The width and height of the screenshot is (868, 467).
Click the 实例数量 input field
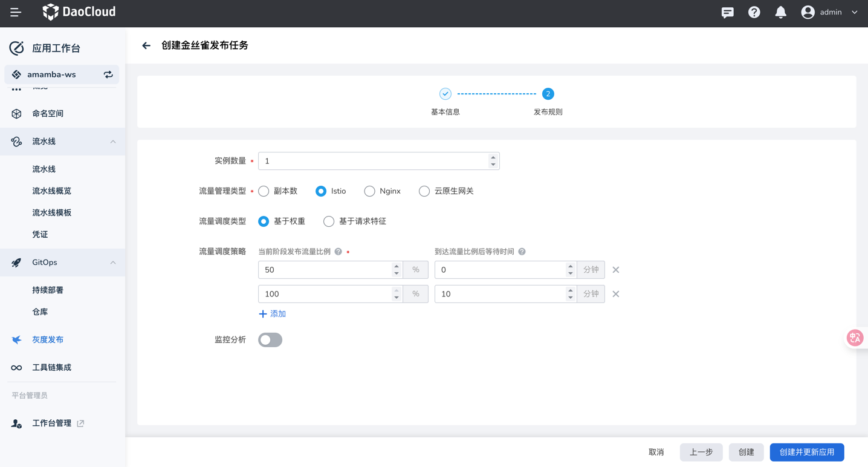[x=373, y=161]
